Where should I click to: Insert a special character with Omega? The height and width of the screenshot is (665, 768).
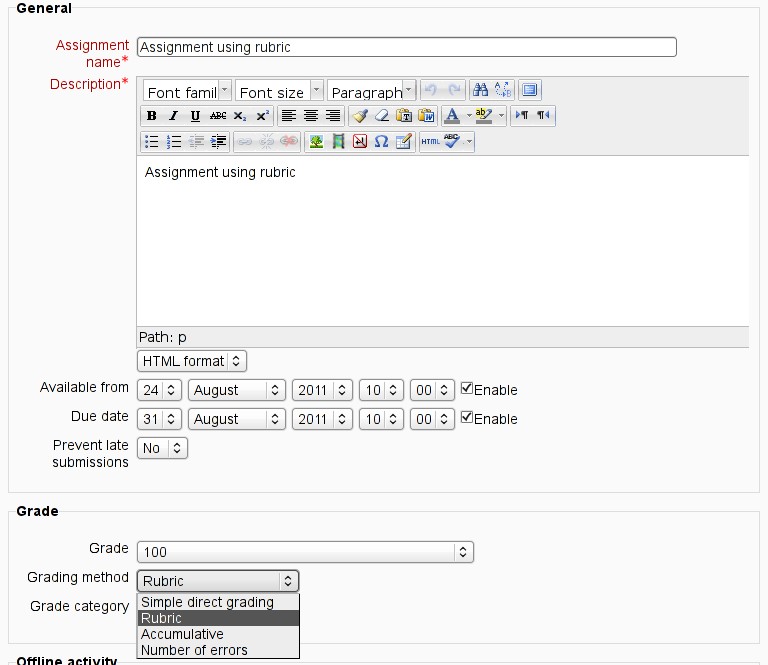click(381, 142)
